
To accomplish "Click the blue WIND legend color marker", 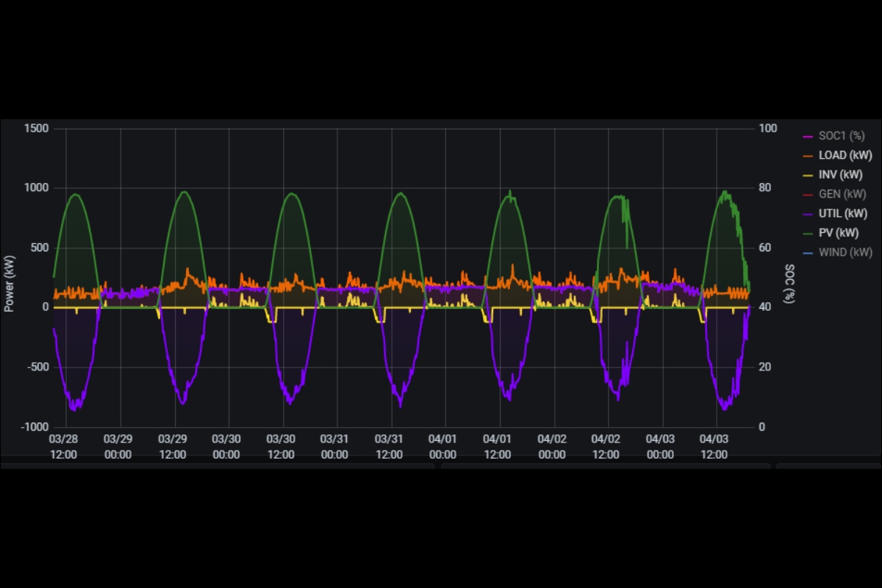I will coord(808,253).
